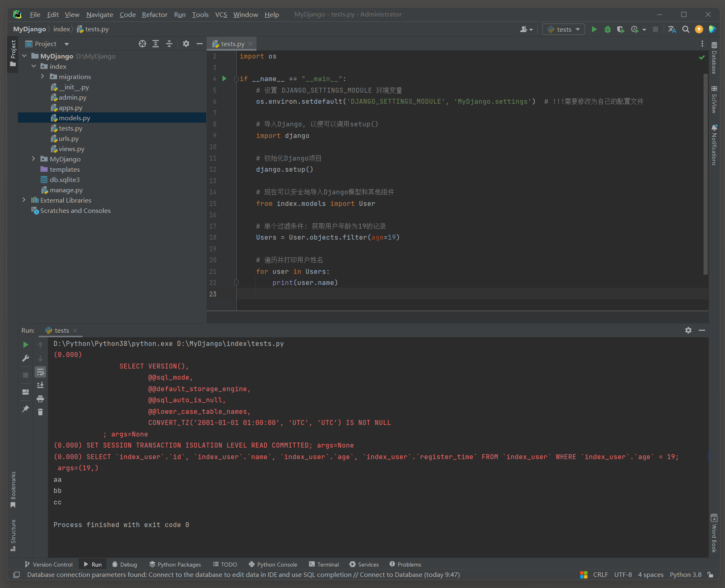Collapse all in Project panel
The width and height of the screenshot is (725, 588).
[x=169, y=44]
